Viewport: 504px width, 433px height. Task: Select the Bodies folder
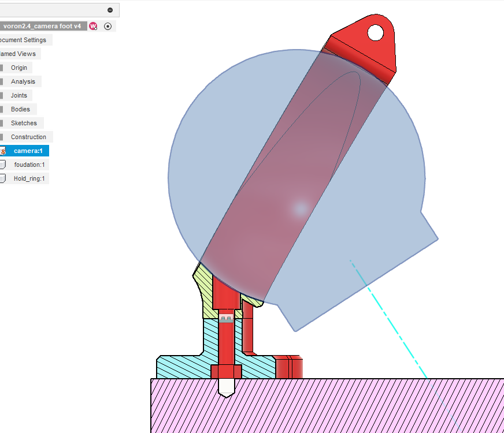pyautogui.click(x=20, y=109)
